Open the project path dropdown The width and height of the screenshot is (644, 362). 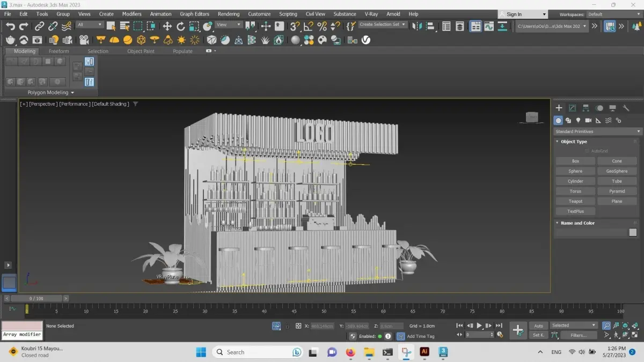552,26
